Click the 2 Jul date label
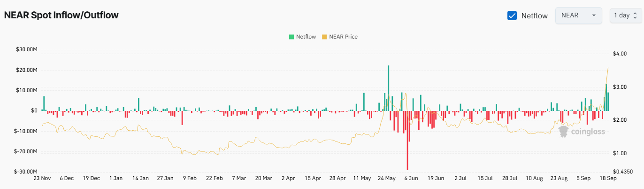The height and width of the screenshot is (189, 644). [460, 179]
